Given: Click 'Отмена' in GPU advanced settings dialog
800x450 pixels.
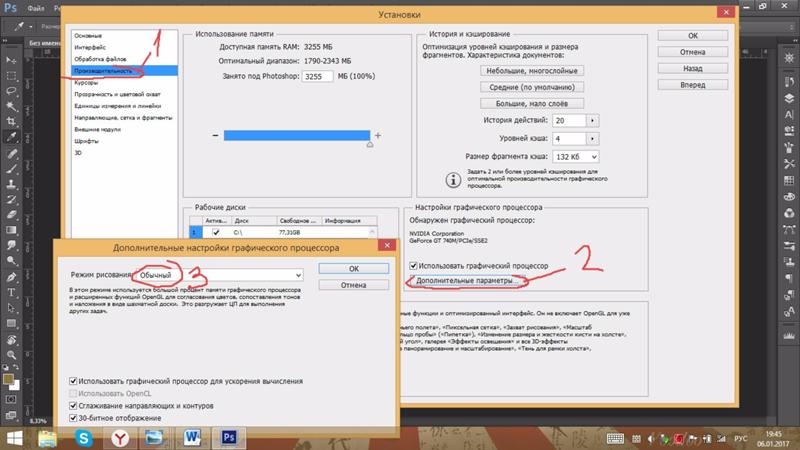Looking at the screenshot, I should (354, 285).
